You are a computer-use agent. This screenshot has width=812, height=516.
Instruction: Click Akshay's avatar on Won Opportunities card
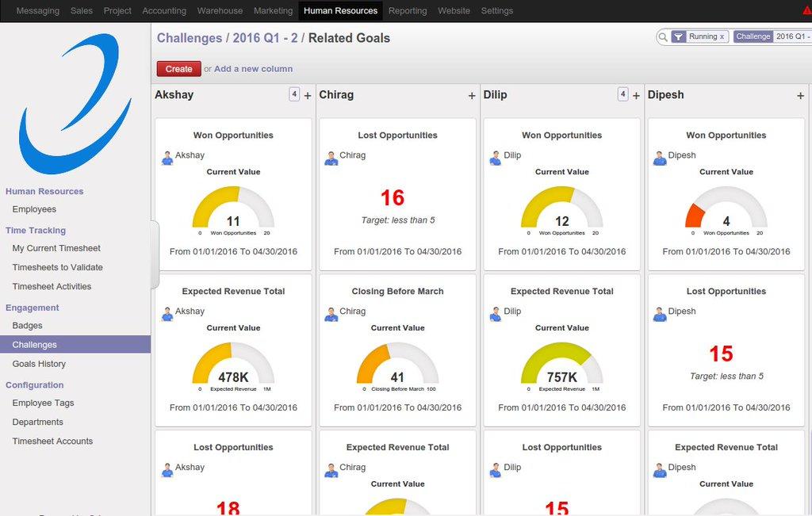[x=167, y=158]
